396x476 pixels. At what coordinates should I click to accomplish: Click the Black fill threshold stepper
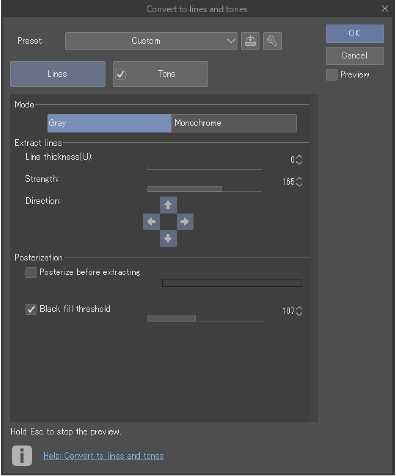coord(299,311)
